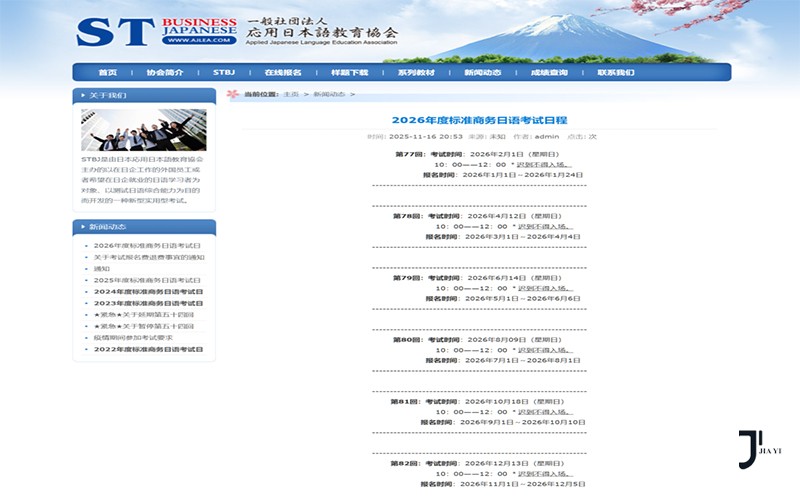800x500 pixels.
Task: Click the WWW.AJLEA.COM badge in header
Action: [x=199, y=40]
